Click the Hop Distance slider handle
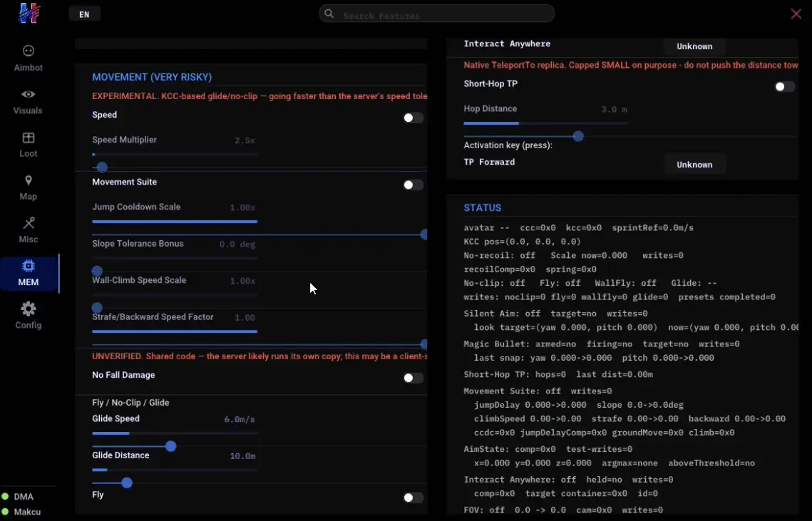This screenshot has height=521, width=812. pos(578,137)
